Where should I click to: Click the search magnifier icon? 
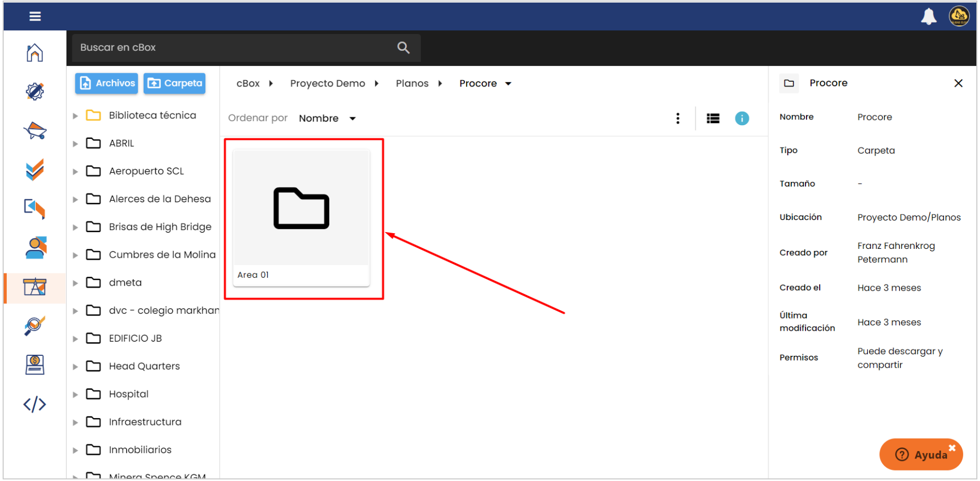pos(403,48)
